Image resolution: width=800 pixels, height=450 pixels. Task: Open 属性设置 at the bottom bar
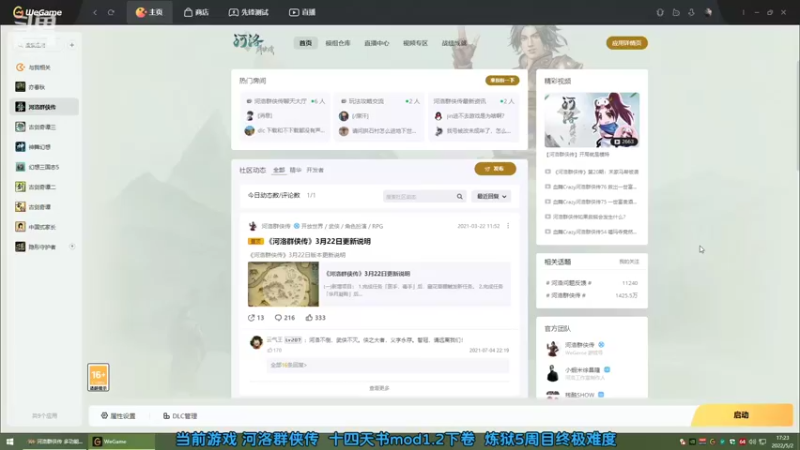[x=118, y=416]
